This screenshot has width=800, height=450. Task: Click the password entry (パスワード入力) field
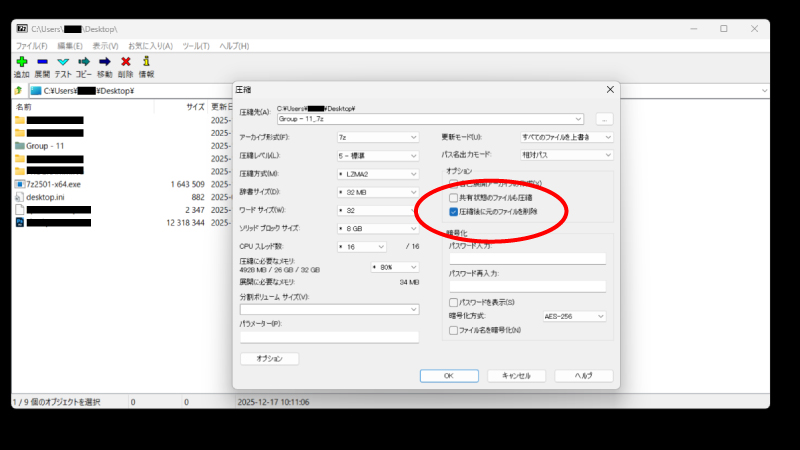click(x=527, y=259)
